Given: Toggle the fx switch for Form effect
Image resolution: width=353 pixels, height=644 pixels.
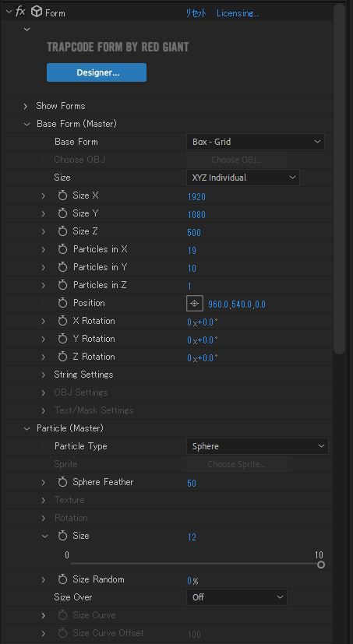Looking at the screenshot, I should click(x=20, y=12).
